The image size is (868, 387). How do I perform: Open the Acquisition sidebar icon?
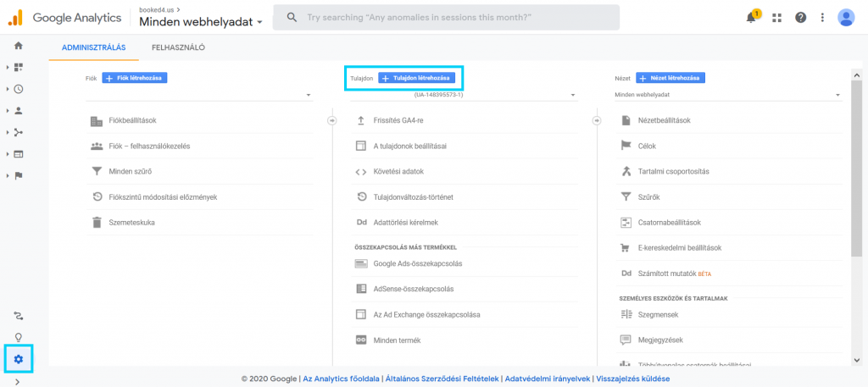coord(19,132)
